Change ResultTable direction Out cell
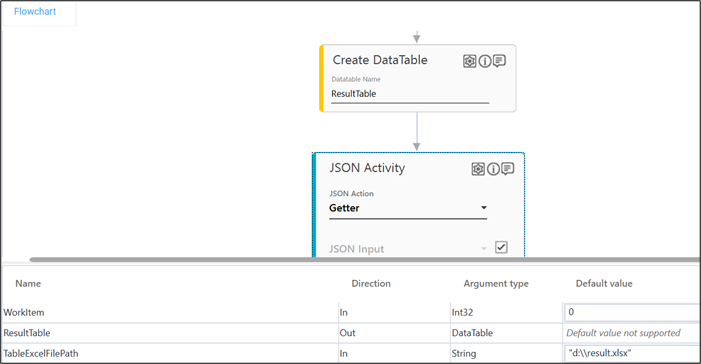 pyautogui.click(x=394, y=333)
